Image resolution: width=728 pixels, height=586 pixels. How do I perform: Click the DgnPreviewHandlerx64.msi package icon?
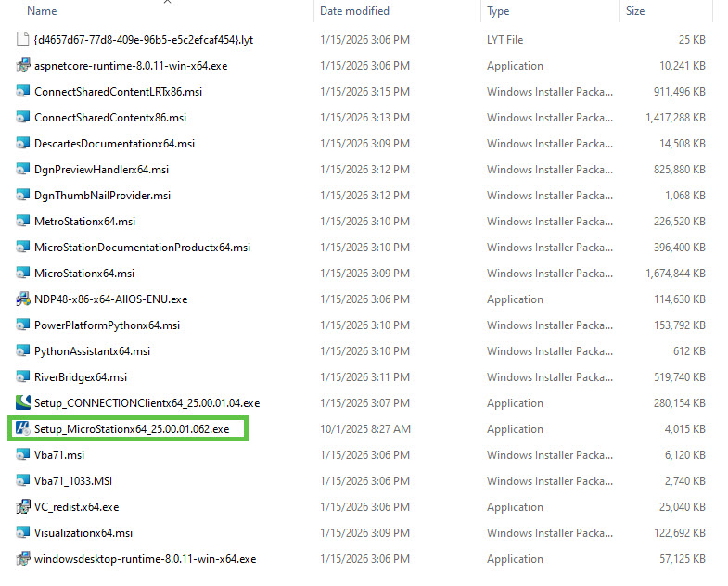click(23, 170)
